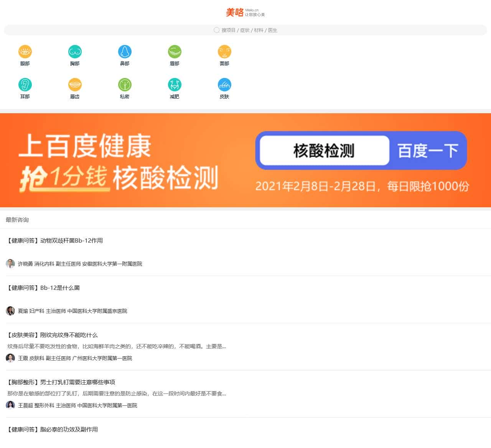Select the 减肥 (weight loss) icon
Screen dimensions: 491x448
coord(175,84)
